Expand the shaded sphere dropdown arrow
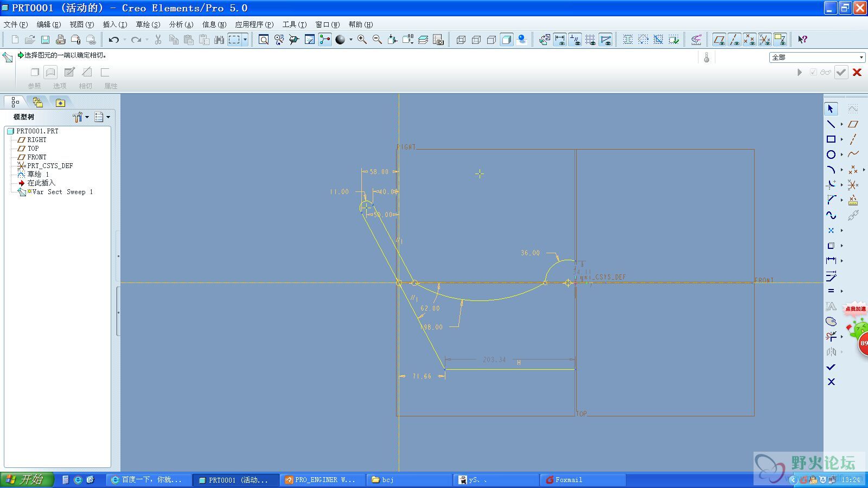Viewport: 868px width, 488px height. tap(350, 40)
